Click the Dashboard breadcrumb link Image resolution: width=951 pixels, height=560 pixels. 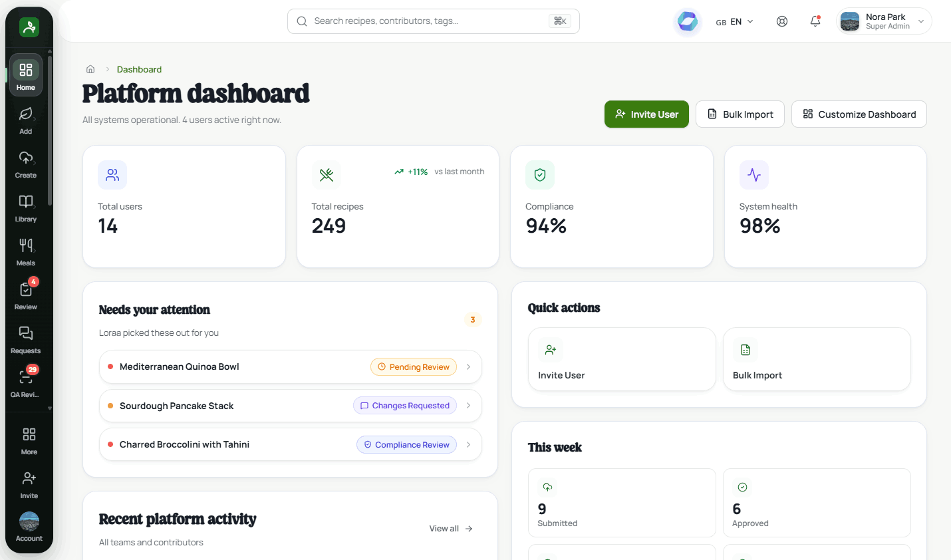pos(139,69)
